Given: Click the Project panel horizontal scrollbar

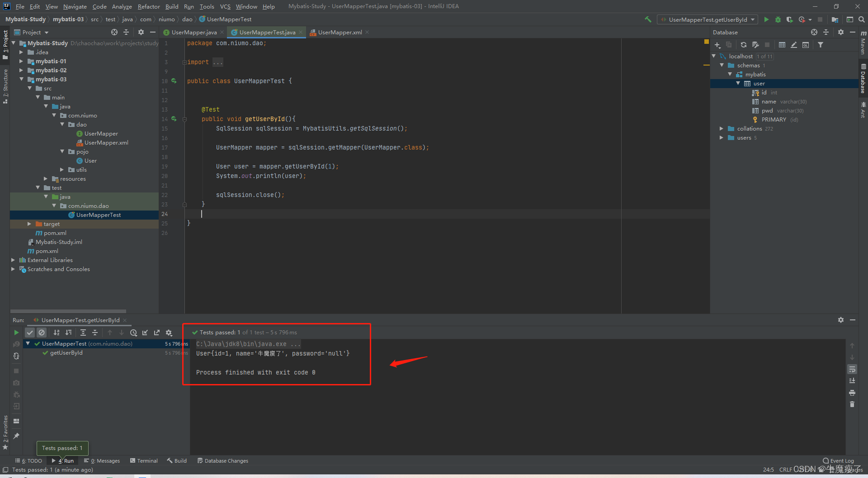Looking at the screenshot, I should (68, 311).
